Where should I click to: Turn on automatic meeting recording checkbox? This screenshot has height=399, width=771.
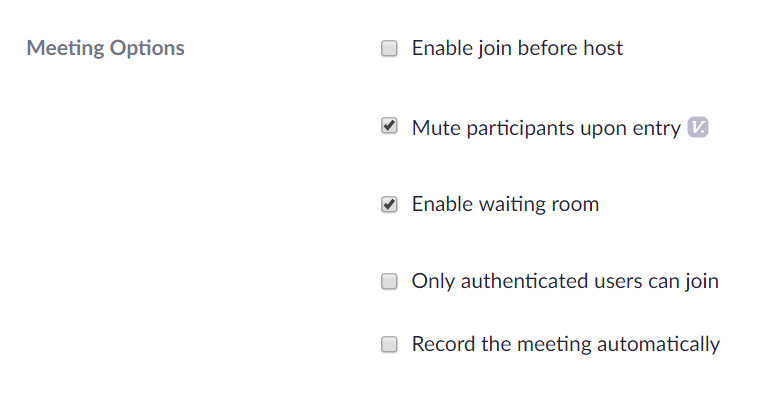[x=389, y=344]
